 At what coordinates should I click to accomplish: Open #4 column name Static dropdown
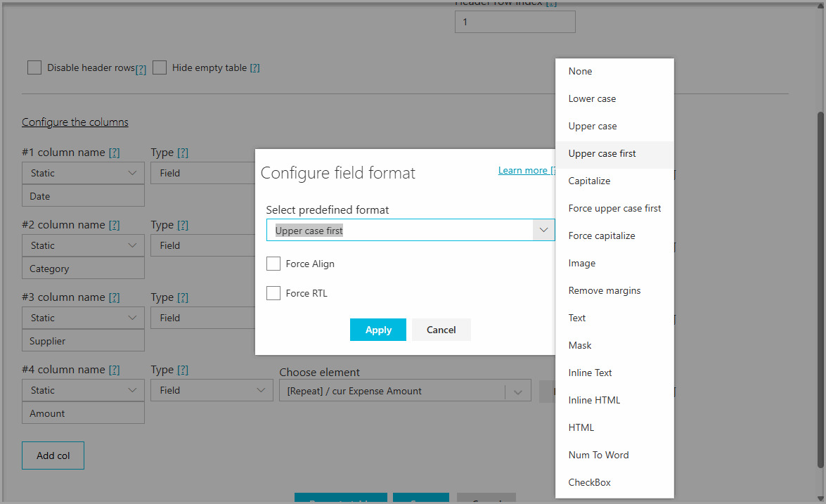83,390
